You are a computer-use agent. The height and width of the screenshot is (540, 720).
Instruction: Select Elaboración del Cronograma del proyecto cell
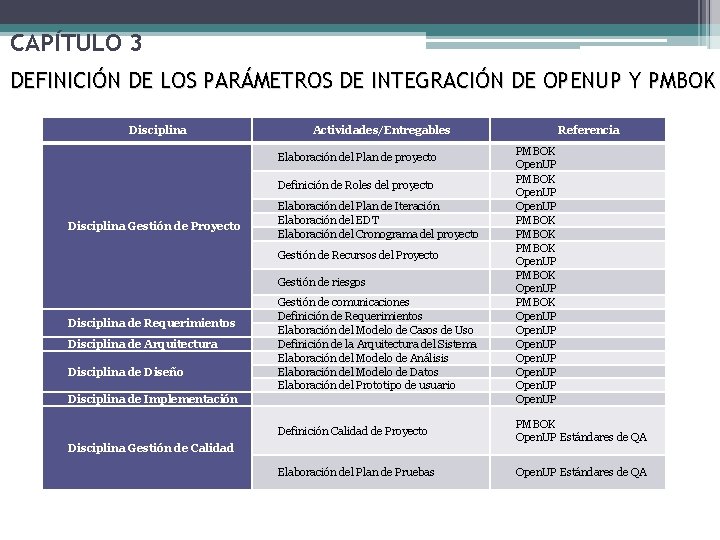point(371,234)
